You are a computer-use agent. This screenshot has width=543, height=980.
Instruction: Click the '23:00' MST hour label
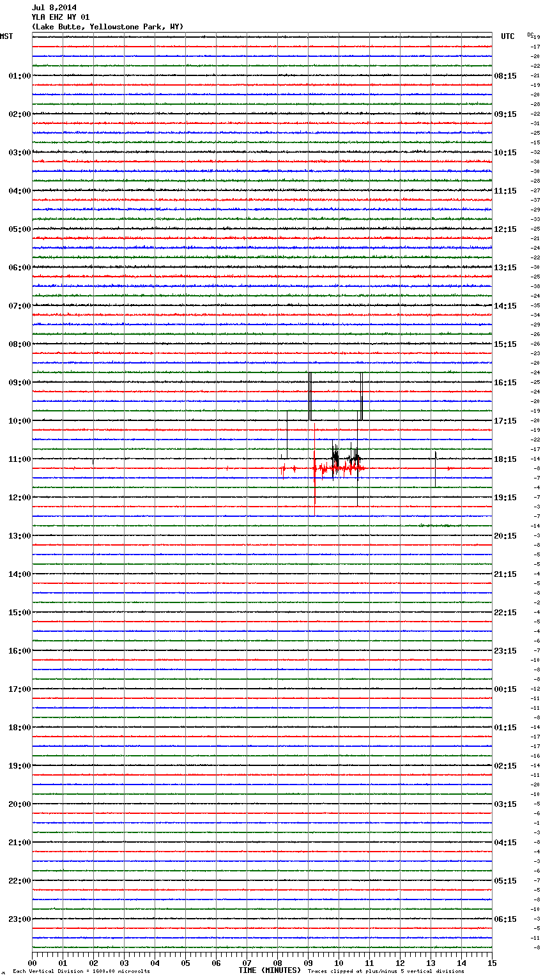[20, 919]
